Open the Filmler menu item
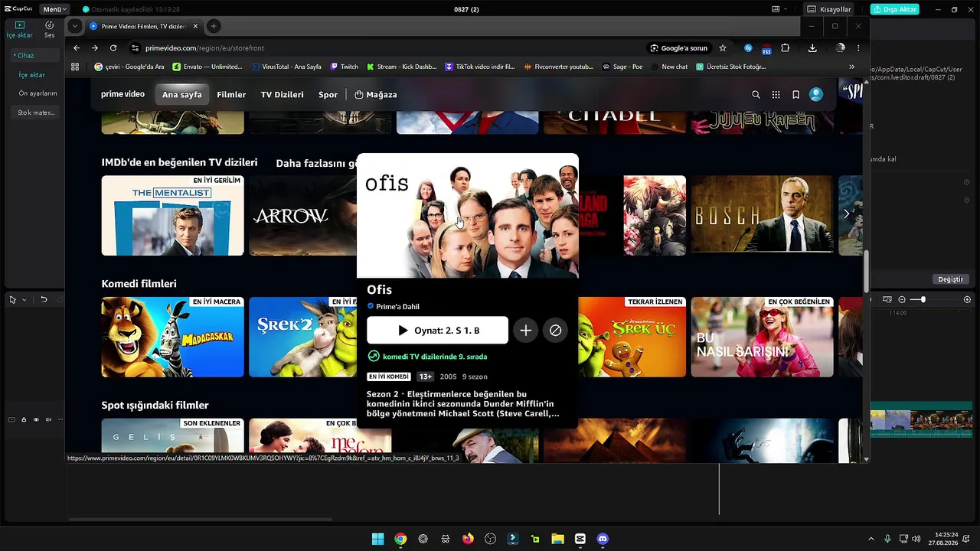Screen dimensions: 980x551 point(231,95)
